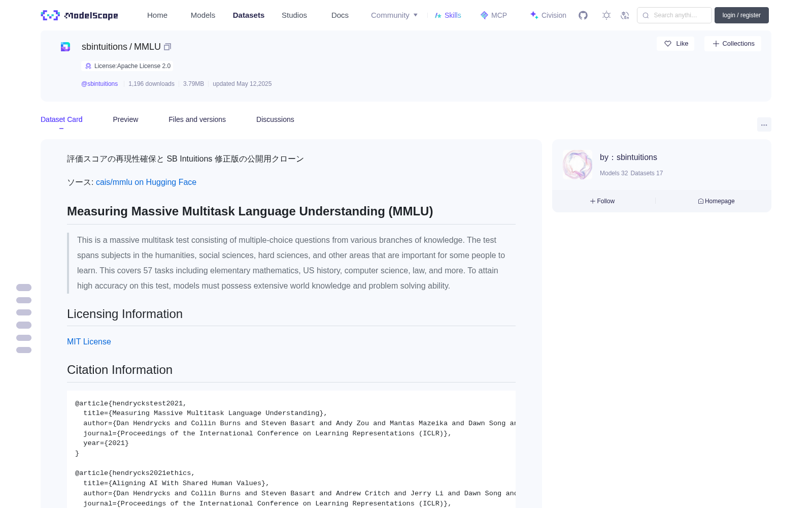This screenshot has height=508, width=812.
Task: Switch to the Preview tab
Action: click(x=125, y=119)
